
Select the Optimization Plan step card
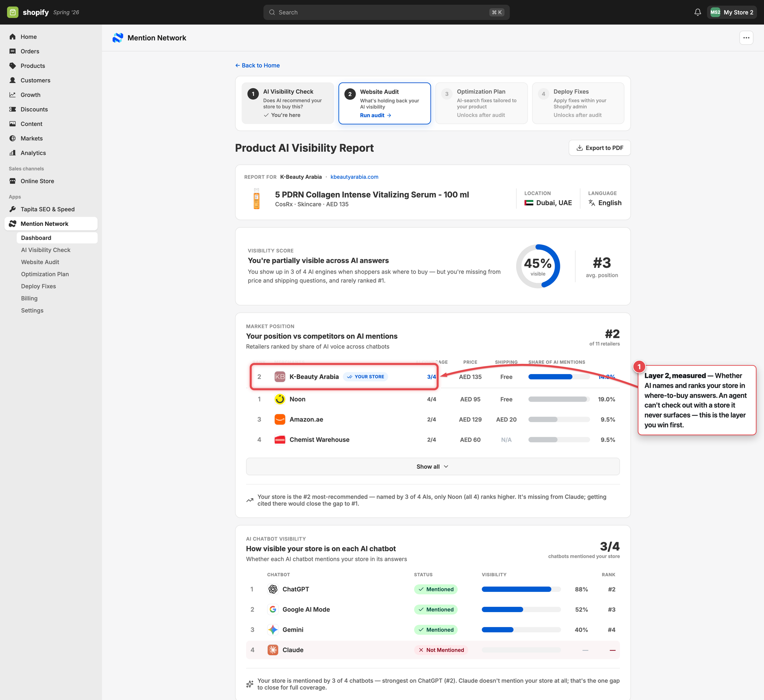coord(481,103)
